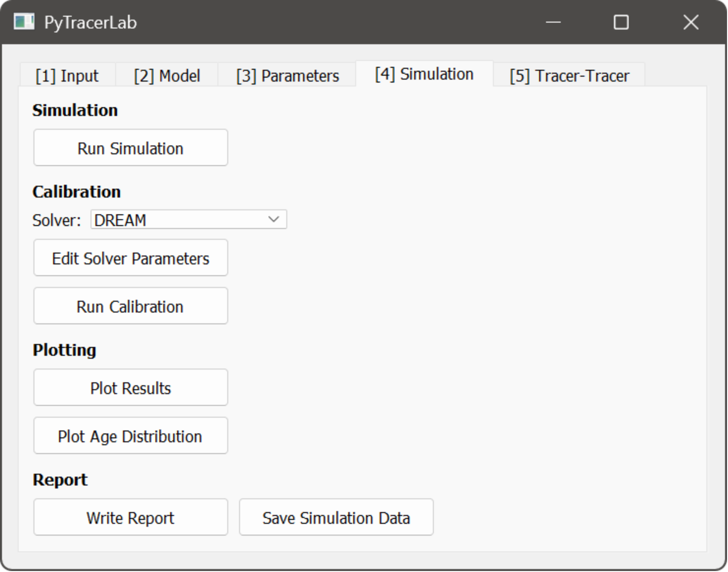The height and width of the screenshot is (572, 728).
Task: Click the PyTracerLab application icon in title bar
Action: coord(24,22)
